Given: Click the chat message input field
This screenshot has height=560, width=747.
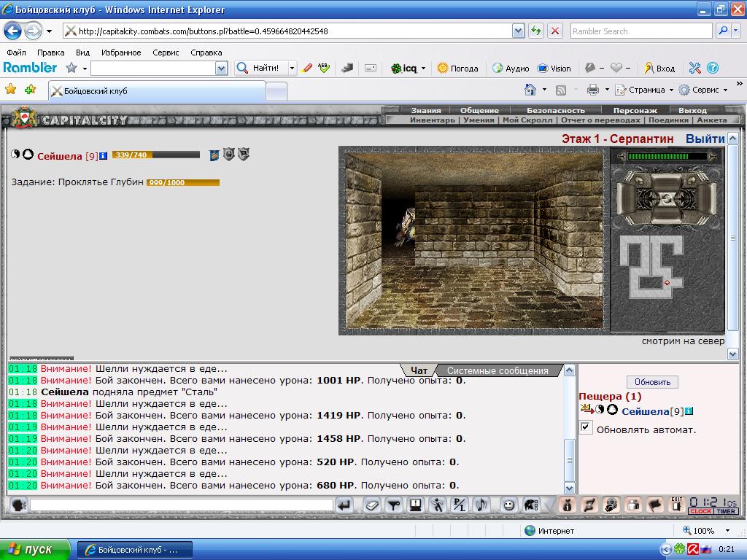Looking at the screenshot, I should click(x=182, y=505).
